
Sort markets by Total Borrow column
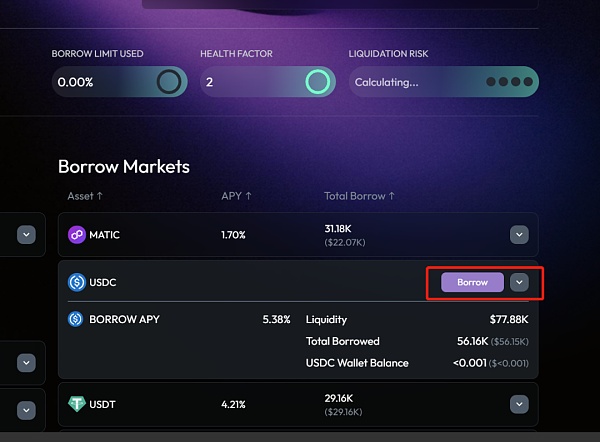tap(359, 196)
